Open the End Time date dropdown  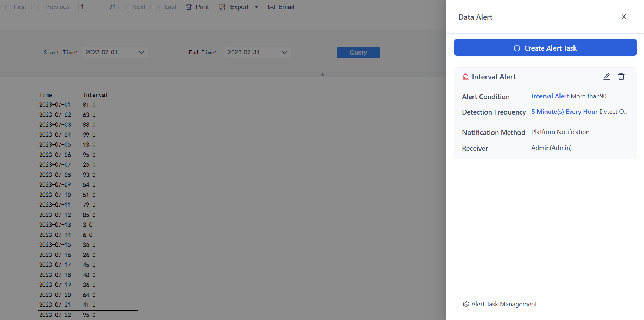pos(284,52)
